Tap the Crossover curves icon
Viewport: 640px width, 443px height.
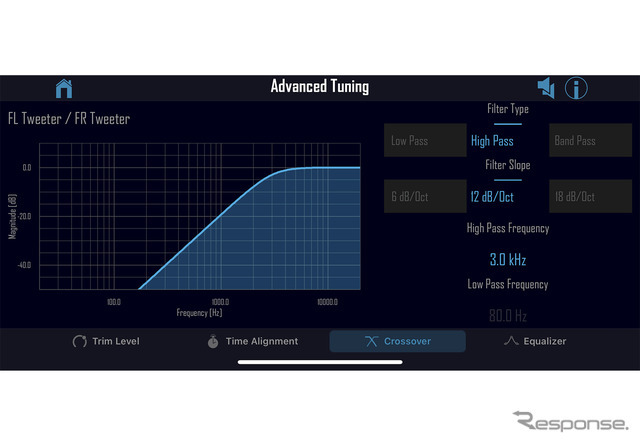point(371,341)
